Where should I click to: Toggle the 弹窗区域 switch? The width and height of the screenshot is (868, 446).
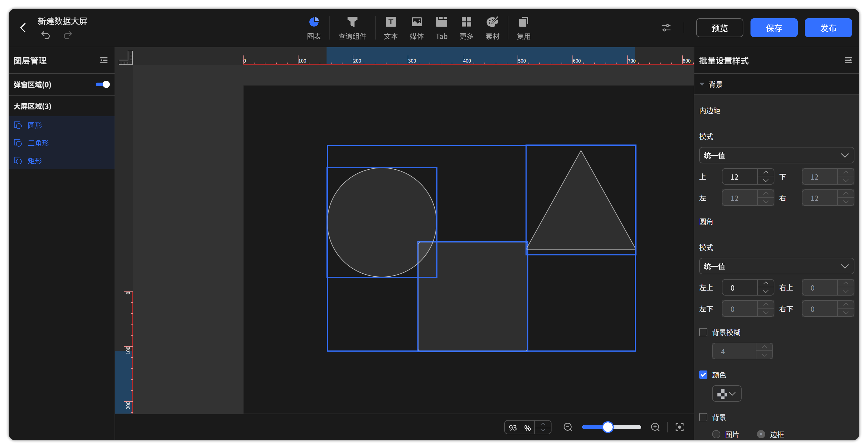point(102,84)
